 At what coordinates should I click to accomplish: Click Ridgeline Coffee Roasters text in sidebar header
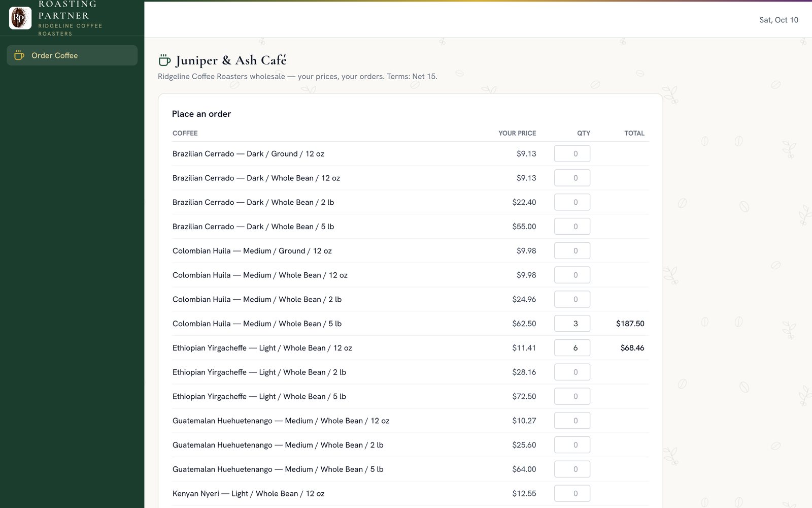pyautogui.click(x=70, y=29)
